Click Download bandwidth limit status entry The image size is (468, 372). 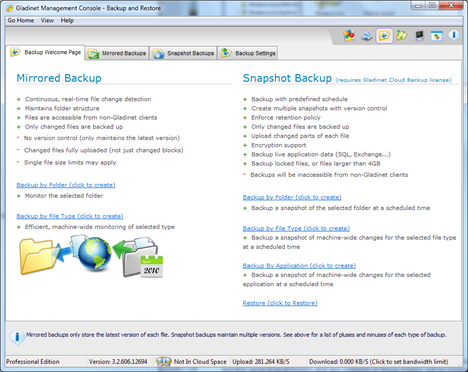378,362
